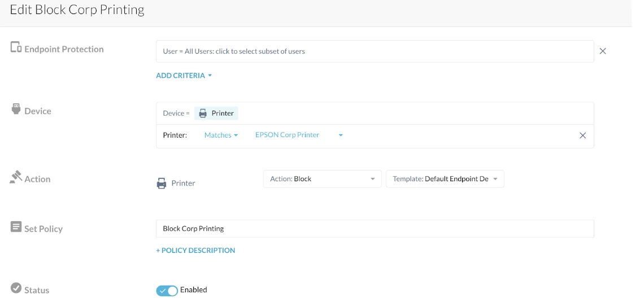Click the Status checkmark circle icon

tap(16, 288)
